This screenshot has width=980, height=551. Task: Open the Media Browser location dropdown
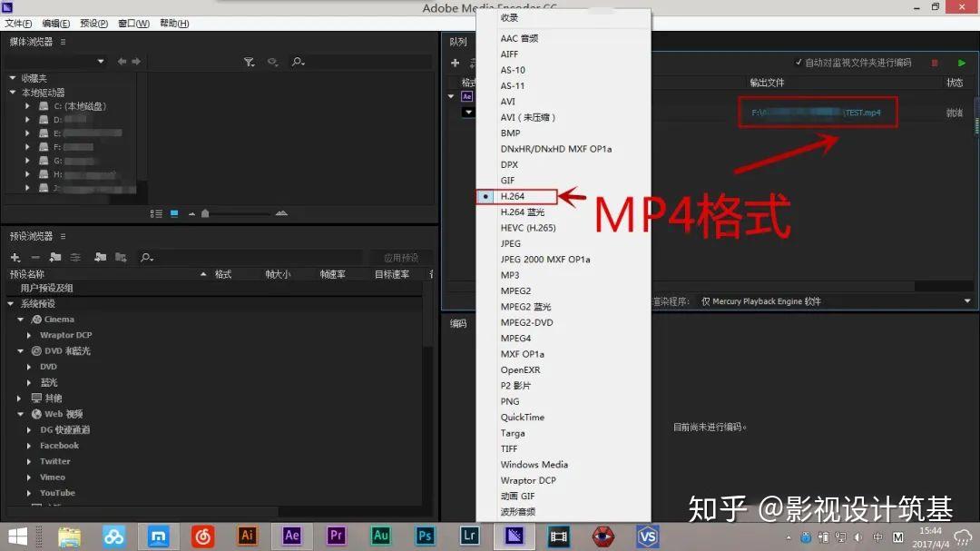101,62
